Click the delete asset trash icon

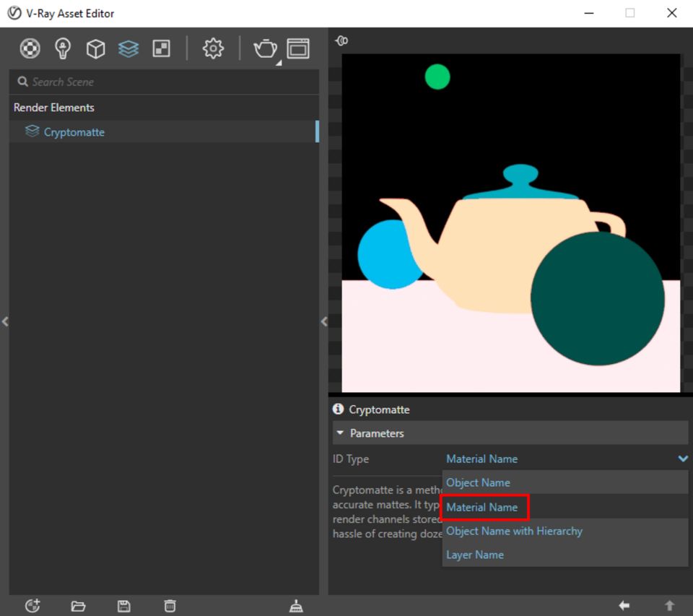[170, 606]
